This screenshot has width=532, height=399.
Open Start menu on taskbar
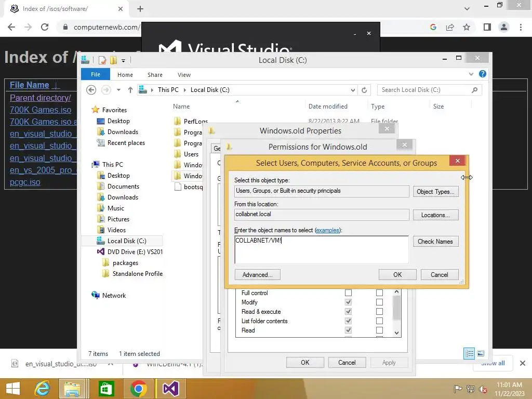click(13, 389)
